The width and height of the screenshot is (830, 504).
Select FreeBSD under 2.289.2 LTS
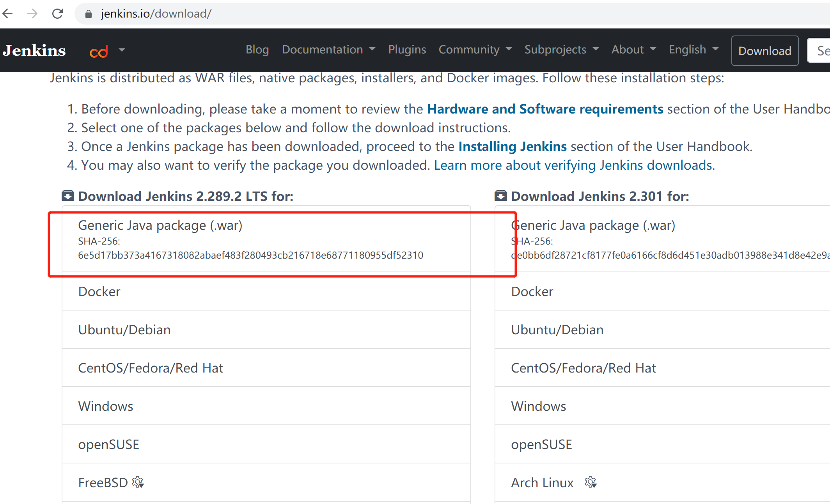coord(266,483)
